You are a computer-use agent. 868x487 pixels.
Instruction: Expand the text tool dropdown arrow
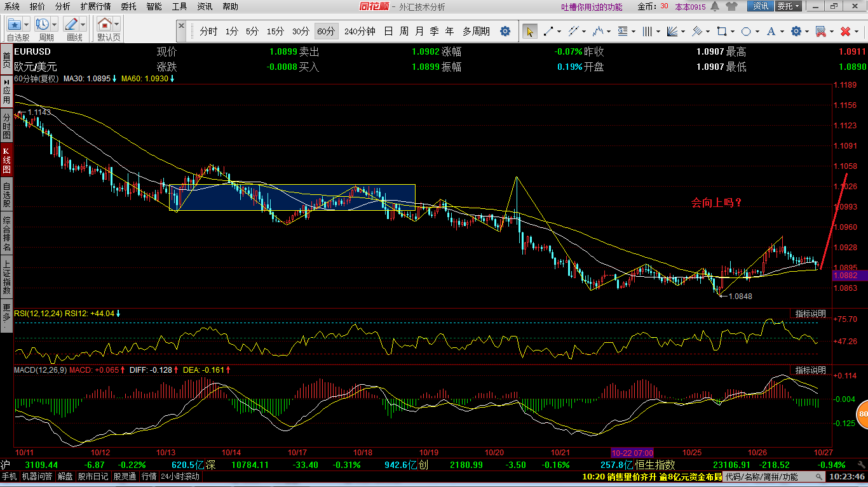click(x=782, y=31)
